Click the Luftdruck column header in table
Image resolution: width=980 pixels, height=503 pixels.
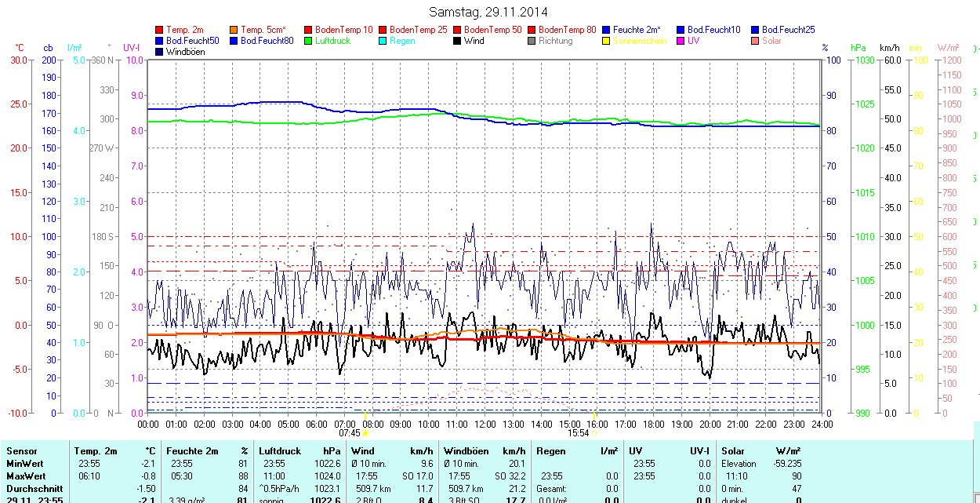point(280,451)
